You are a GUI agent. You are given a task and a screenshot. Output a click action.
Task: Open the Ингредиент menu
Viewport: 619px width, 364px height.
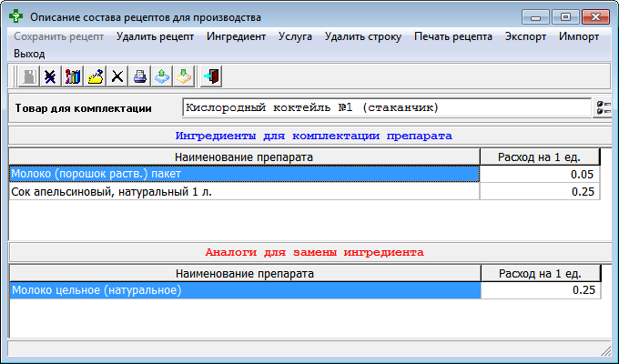(236, 36)
